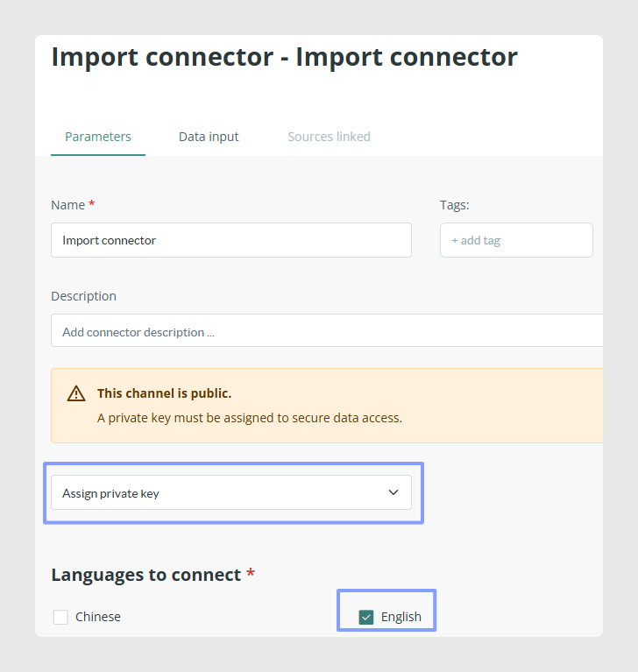Screen dimensions: 638x672
Task: Open the Sources linked tab
Action: pos(329,137)
